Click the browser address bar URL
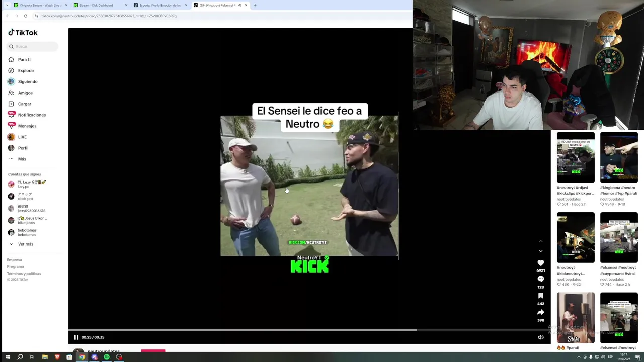Screen dimensions: 644x362 click(x=109, y=16)
